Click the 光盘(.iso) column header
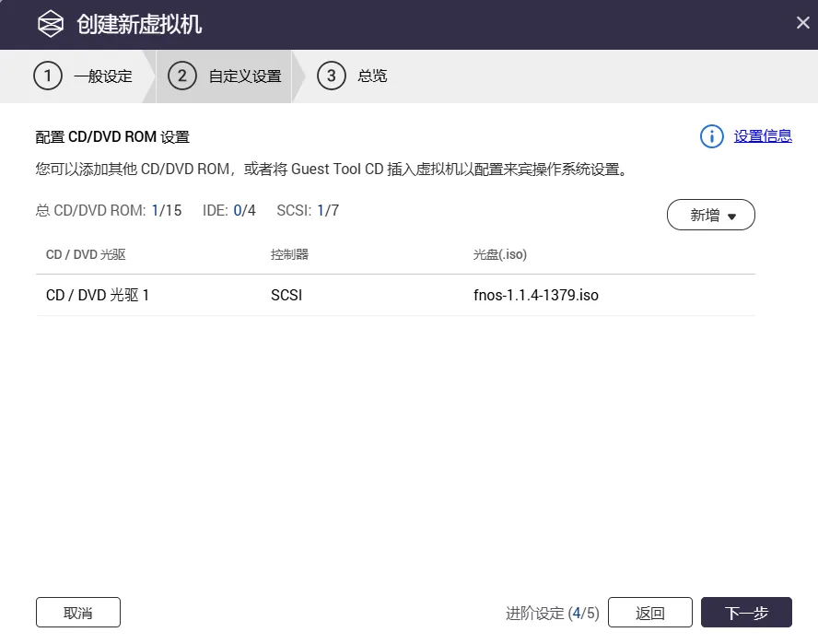 (500, 254)
